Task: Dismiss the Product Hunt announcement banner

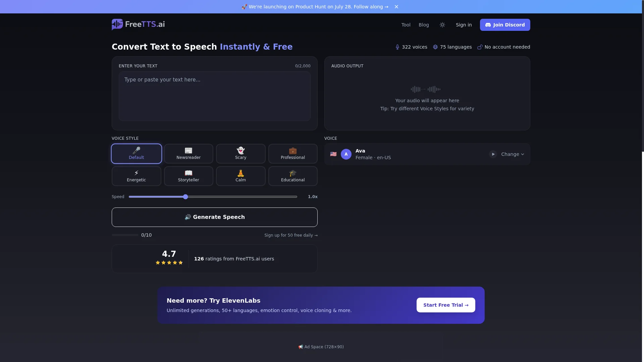Action: point(396,7)
